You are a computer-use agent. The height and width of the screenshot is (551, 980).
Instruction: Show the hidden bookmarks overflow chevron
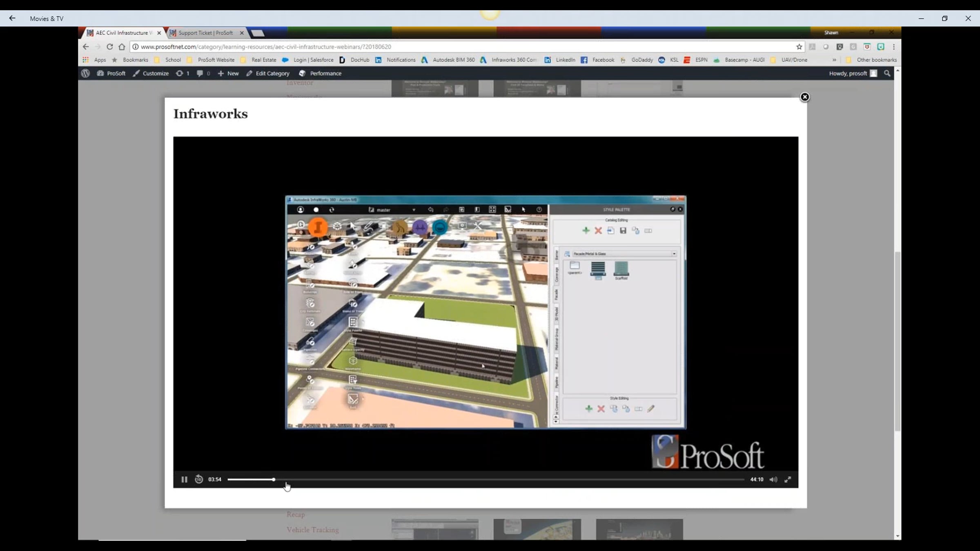834,60
